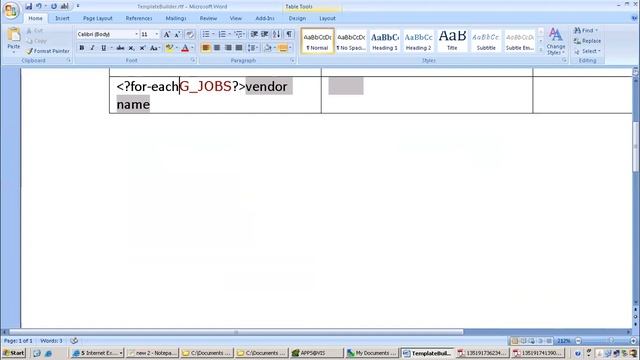Click the Redo icon in Quick Access toolbar
The width and height of the screenshot is (640, 360).
pyautogui.click(x=54, y=6)
